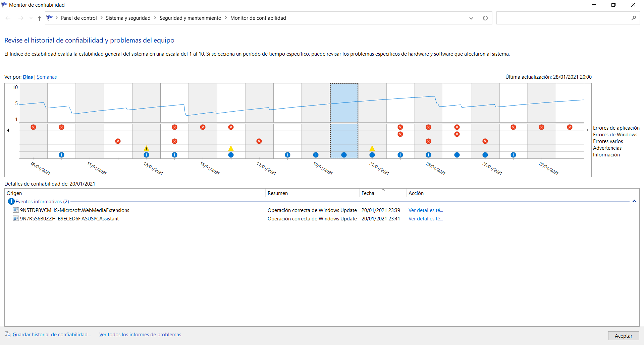
Task: Collapse the Eventos informativos group chevron
Action: tap(634, 201)
